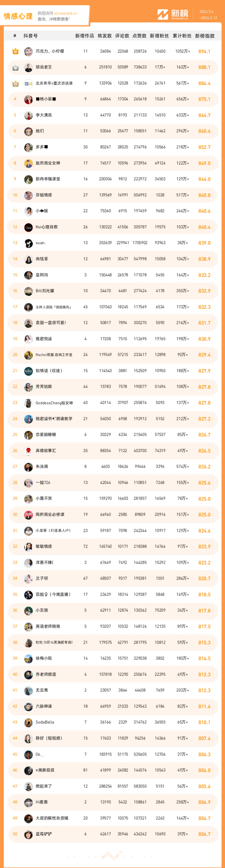Click index score 894.1
The height and width of the screenshot is (868, 225).
coord(205,52)
